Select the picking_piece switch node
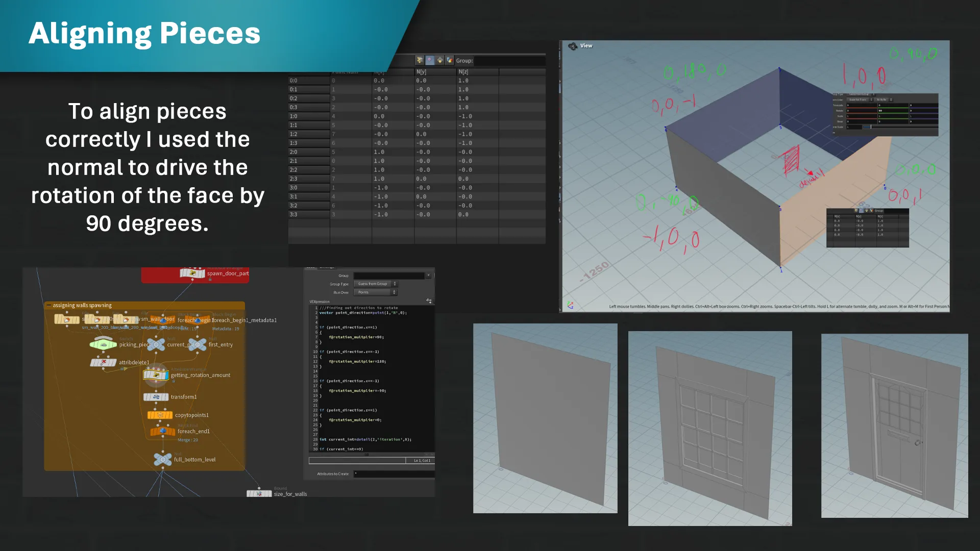The height and width of the screenshot is (551, 980). pyautogui.click(x=104, y=345)
